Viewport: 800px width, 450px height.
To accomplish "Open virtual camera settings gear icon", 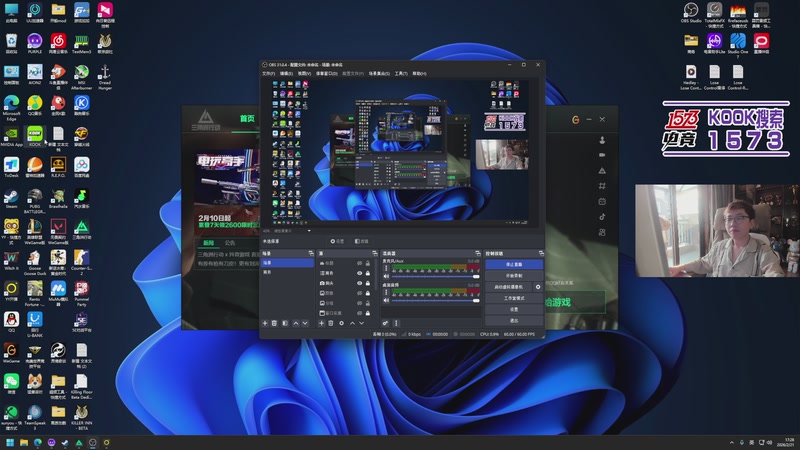I will coord(538,287).
